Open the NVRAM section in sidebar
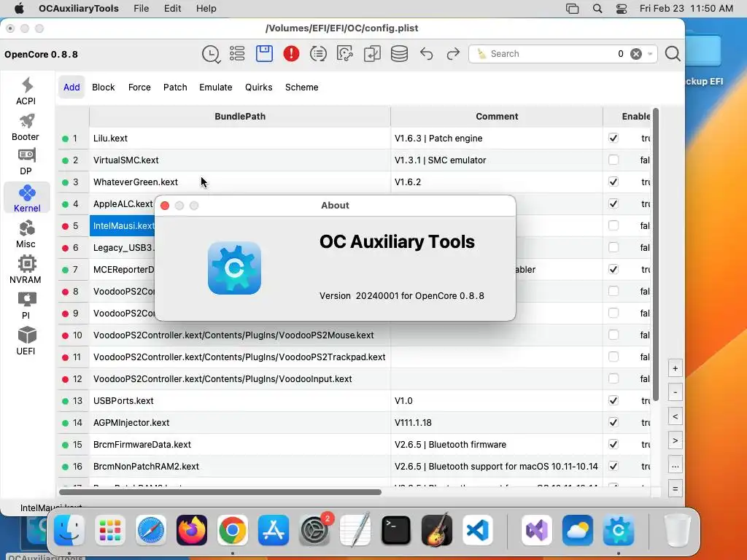 tap(26, 270)
